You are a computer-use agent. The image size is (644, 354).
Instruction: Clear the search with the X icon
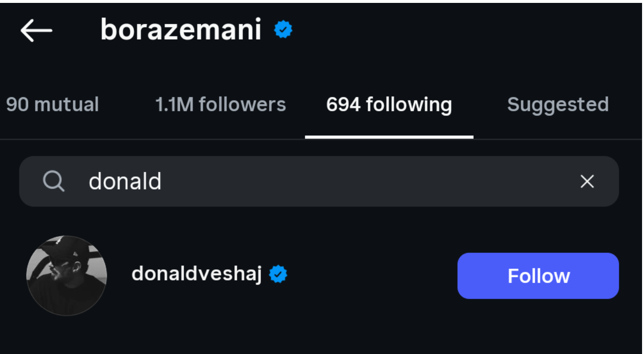[x=587, y=182]
